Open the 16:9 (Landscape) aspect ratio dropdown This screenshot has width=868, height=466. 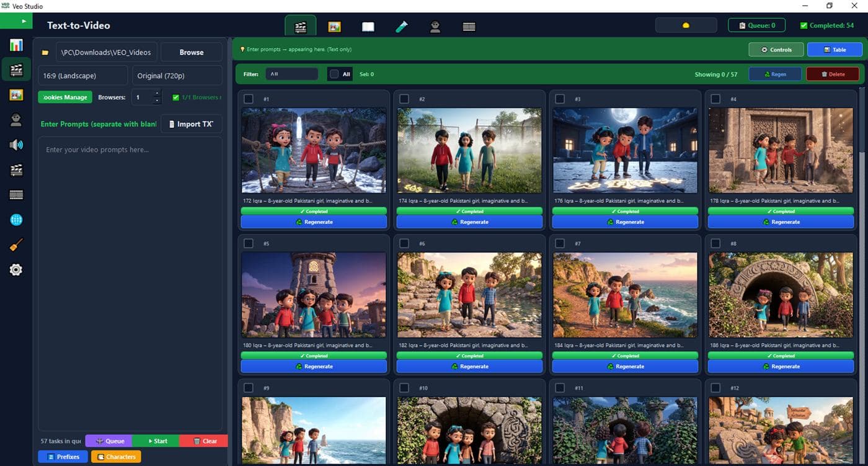click(83, 76)
